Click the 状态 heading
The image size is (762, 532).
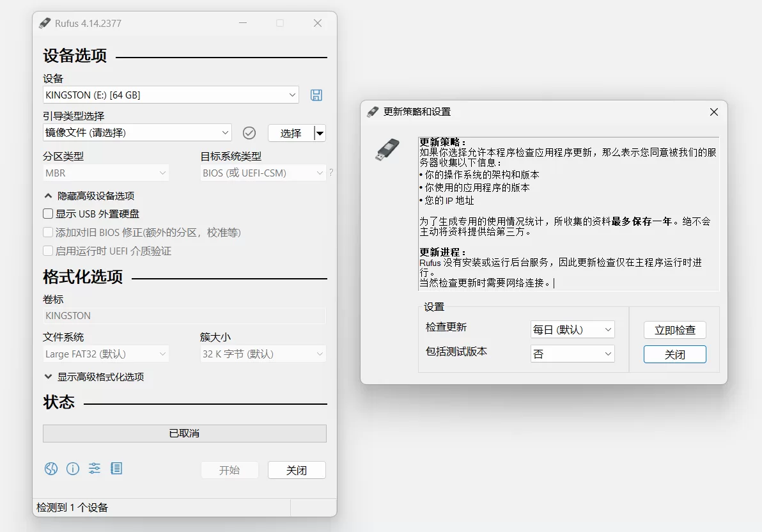59,402
